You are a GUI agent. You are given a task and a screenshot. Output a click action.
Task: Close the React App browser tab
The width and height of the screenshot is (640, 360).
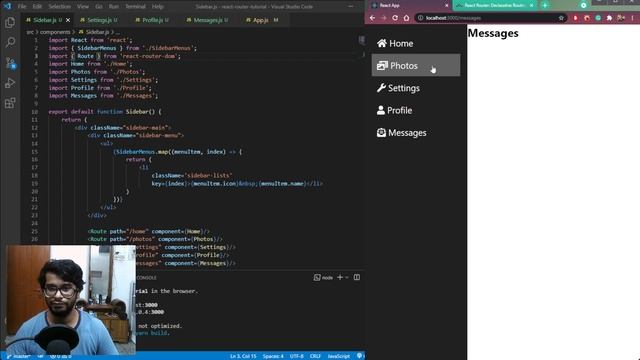447,5
